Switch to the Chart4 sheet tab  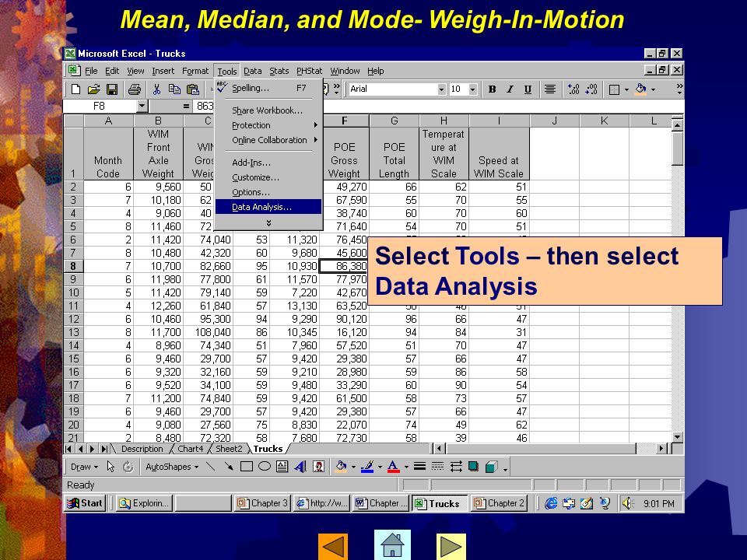190,449
